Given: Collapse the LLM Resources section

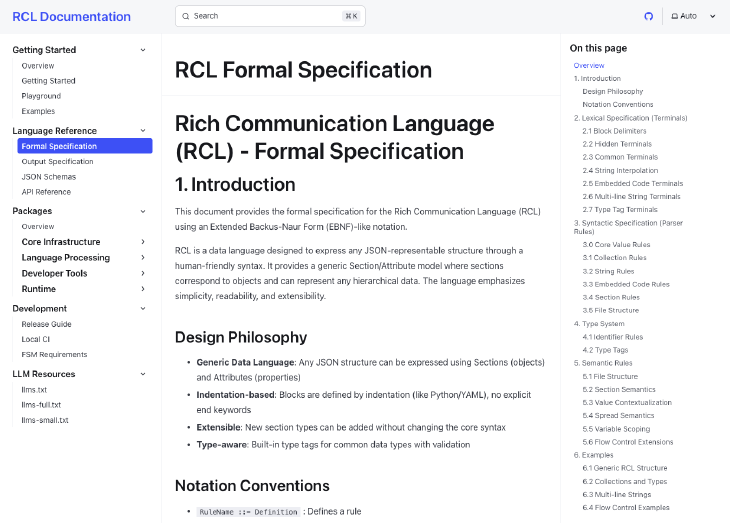Looking at the screenshot, I should 143,374.
